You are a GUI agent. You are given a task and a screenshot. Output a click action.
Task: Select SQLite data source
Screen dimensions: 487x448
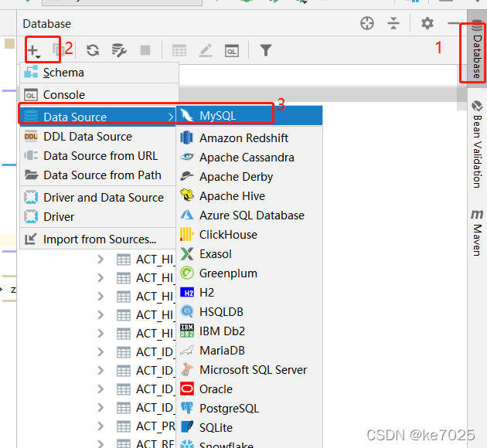250,427
